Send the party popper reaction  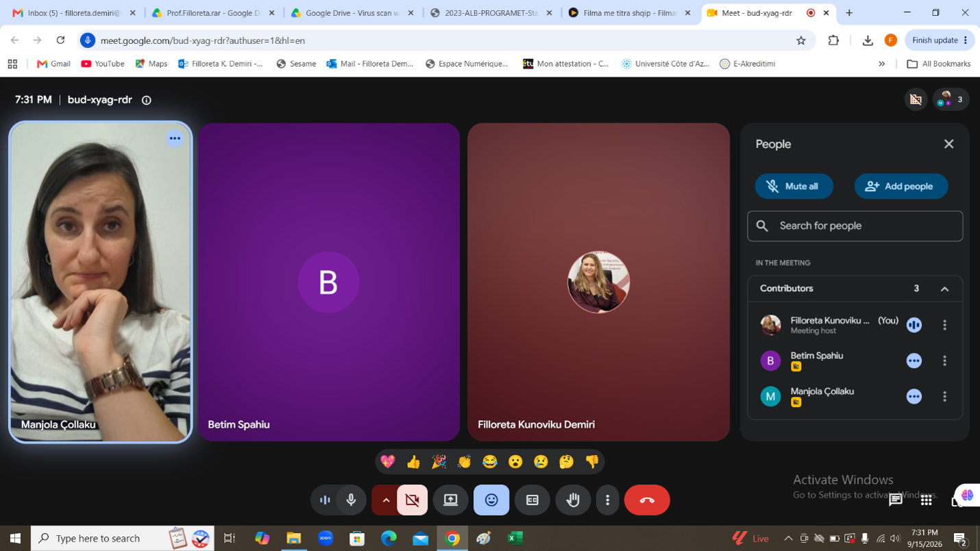tap(439, 462)
